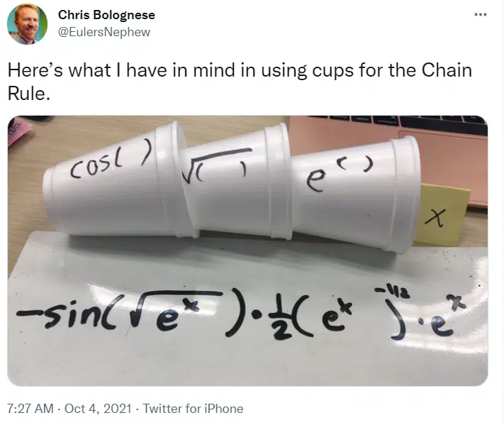This screenshot has height=425, width=504.
Task: Click the tweet text mentioning the Chain Rule
Action: (x=240, y=82)
